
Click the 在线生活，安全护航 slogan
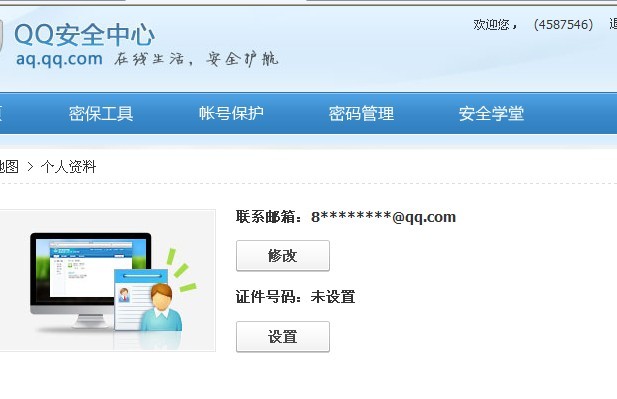point(196,59)
